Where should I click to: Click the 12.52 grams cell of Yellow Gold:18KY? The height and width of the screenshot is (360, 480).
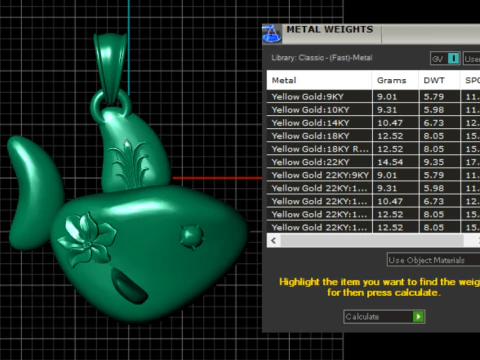point(395,136)
